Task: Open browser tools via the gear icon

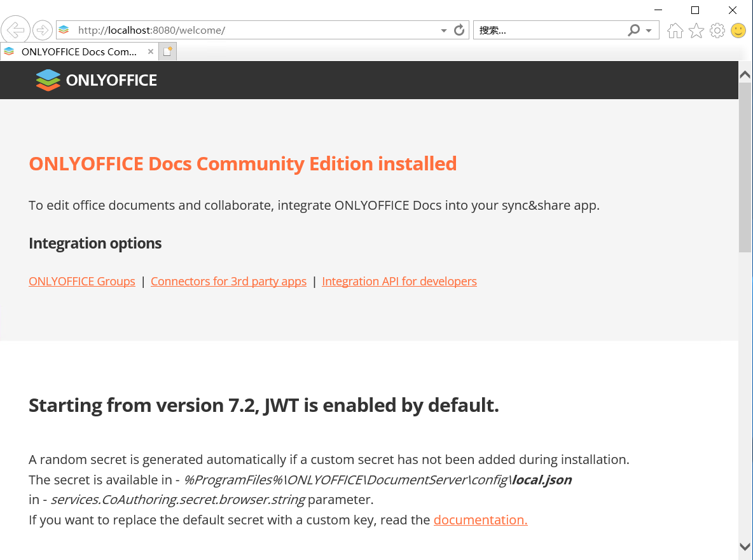Action: (x=717, y=31)
